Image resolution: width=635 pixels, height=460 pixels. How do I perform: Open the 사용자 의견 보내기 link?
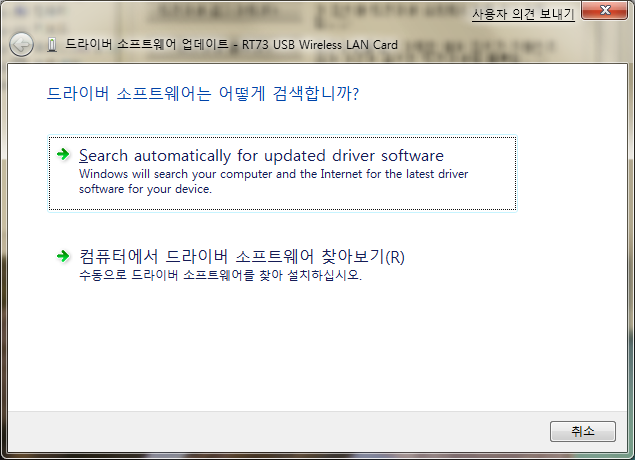[523, 14]
